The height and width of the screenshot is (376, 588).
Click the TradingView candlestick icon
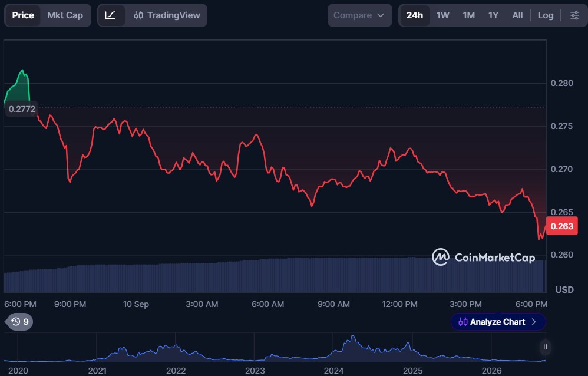(138, 15)
